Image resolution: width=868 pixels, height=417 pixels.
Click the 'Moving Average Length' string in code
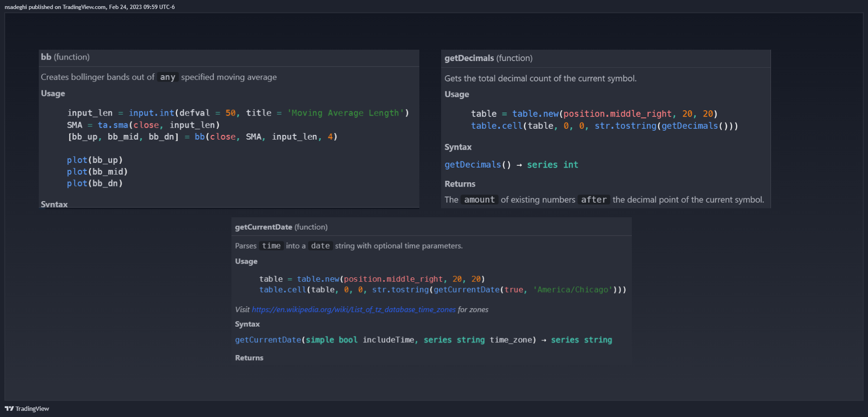point(345,113)
